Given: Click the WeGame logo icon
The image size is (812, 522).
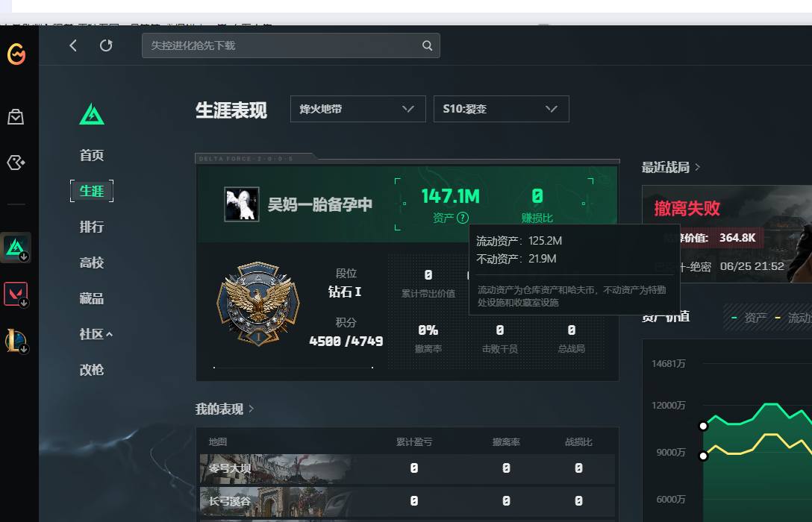Looking at the screenshot, I should coord(16,54).
